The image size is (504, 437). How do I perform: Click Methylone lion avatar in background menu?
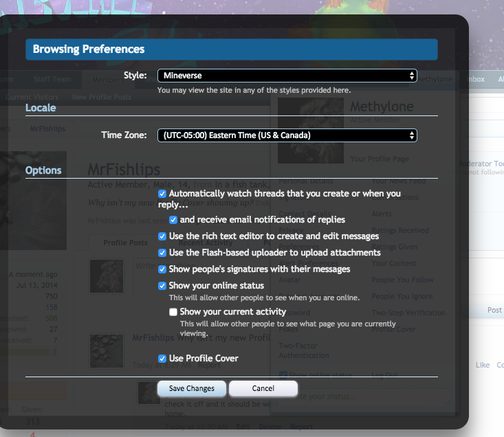click(x=311, y=131)
